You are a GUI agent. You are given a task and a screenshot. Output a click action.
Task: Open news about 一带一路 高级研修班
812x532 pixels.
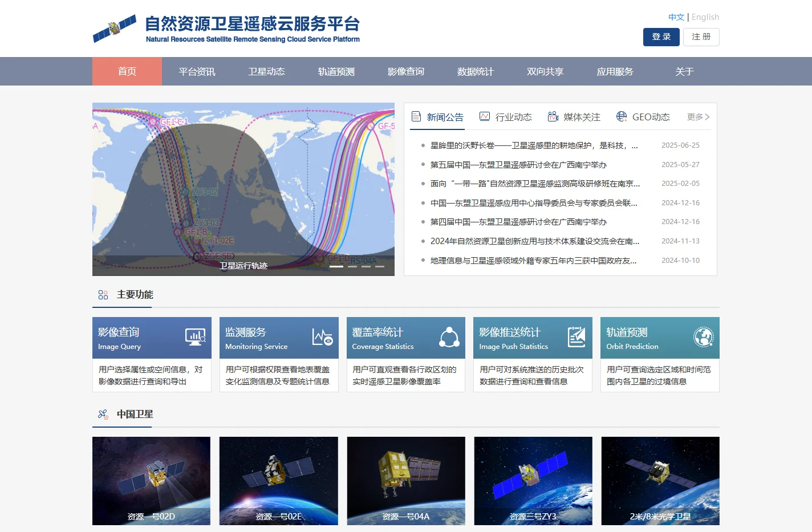point(535,184)
